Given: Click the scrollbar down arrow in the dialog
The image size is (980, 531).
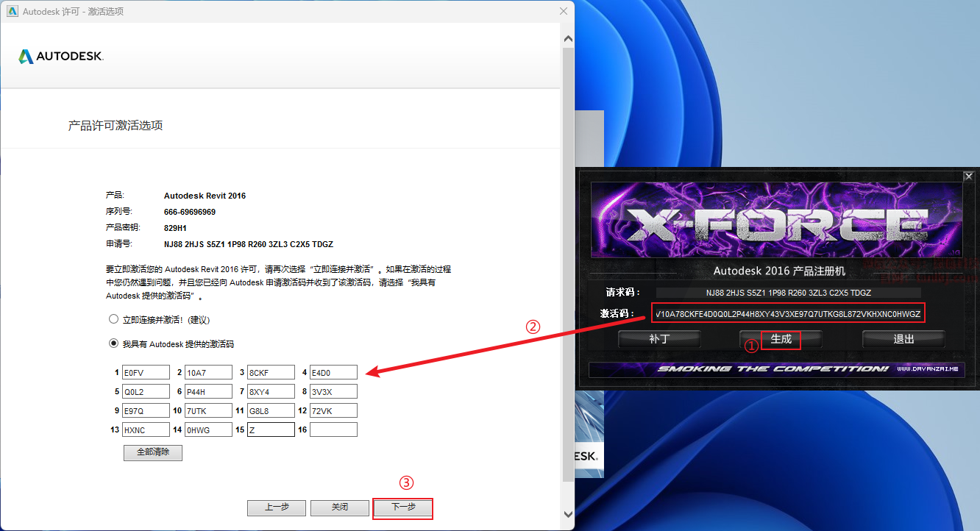Looking at the screenshot, I should pyautogui.click(x=567, y=514).
